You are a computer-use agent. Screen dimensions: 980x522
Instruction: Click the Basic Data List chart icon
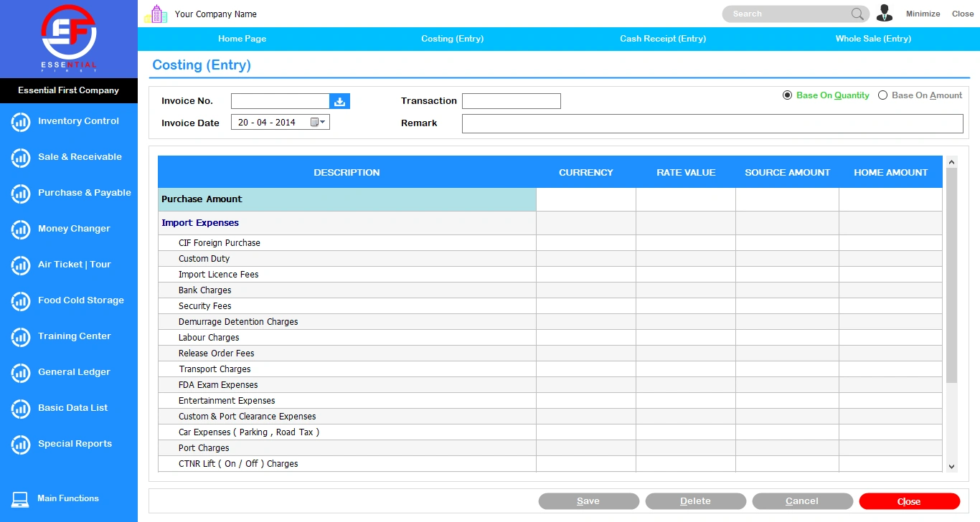click(x=21, y=409)
